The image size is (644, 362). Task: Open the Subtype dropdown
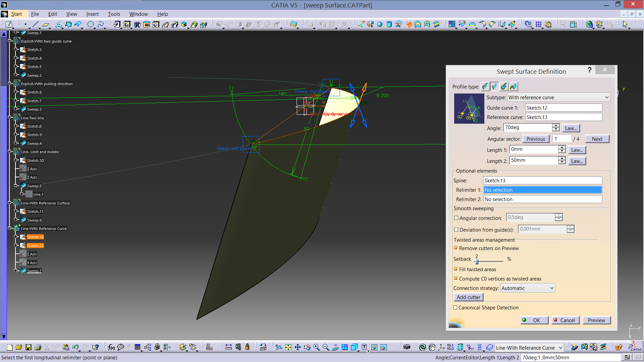point(558,98)
